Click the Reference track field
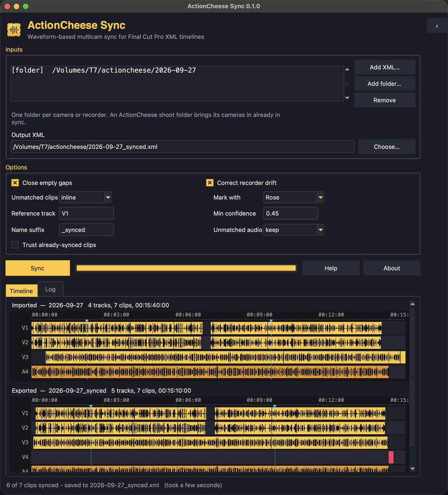Image resolution: width=448 pixels, height=495 pixels. [x=86, y=213]
